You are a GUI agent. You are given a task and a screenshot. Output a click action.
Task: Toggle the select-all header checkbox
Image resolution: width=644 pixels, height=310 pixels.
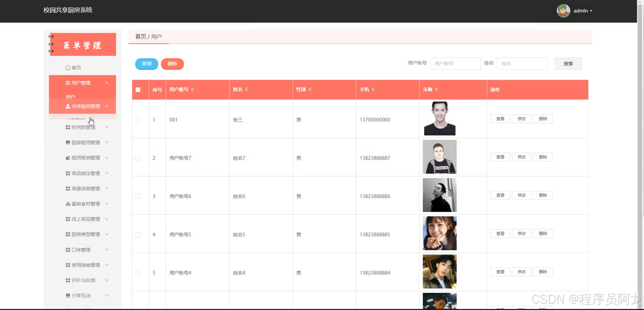point(138,90)
